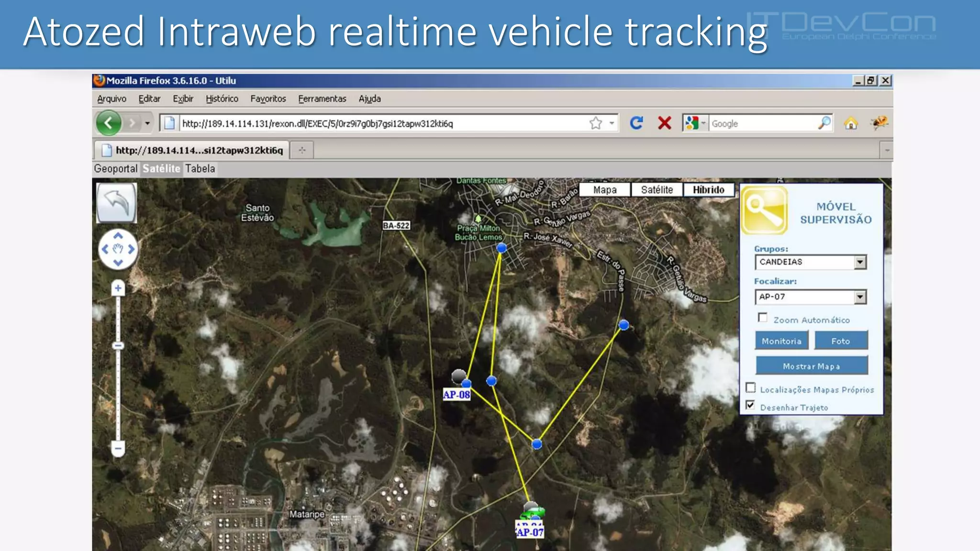Zoom in with the plus button
The image size is (980, 551).
118,288
